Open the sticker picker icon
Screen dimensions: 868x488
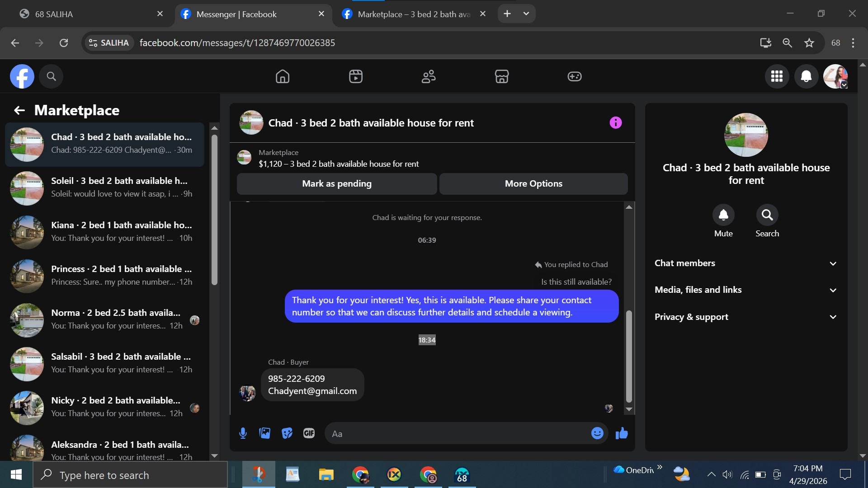pyautogui.click(x=287, y=433)
